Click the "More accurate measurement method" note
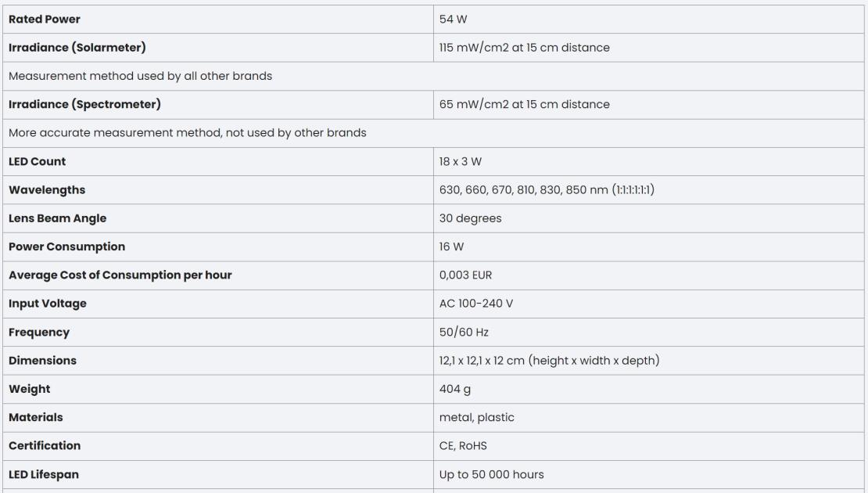 [188, 132]
